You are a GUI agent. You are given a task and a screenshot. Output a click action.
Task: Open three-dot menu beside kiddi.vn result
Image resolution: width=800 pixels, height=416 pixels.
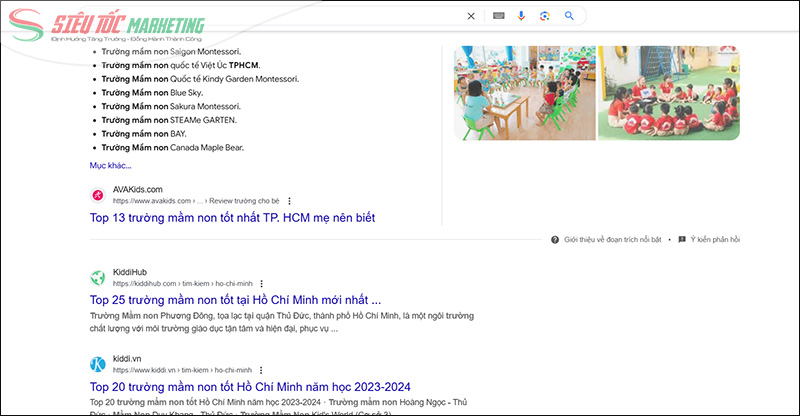pos(260,370)
